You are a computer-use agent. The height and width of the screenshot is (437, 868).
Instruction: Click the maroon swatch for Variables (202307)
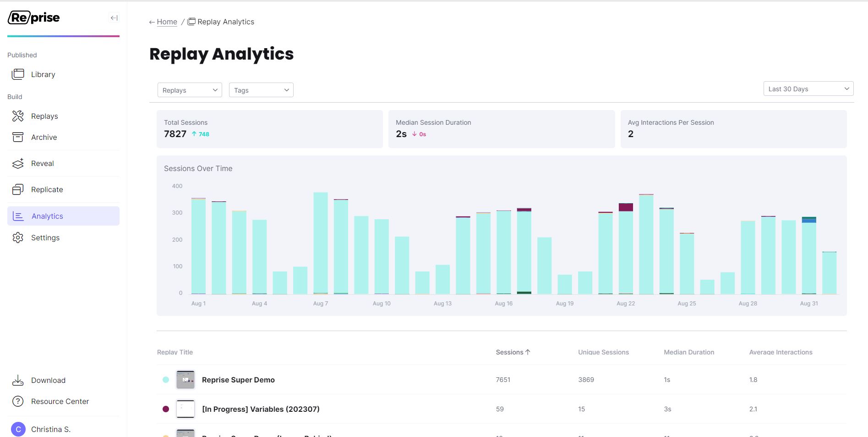pos(166,409)
